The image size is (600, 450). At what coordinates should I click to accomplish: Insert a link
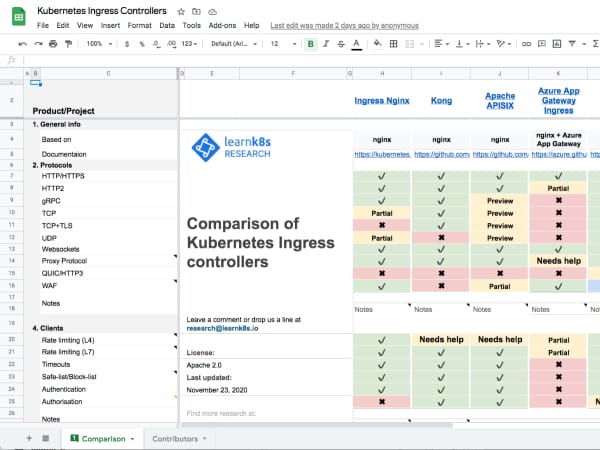(x=526, y=44)
